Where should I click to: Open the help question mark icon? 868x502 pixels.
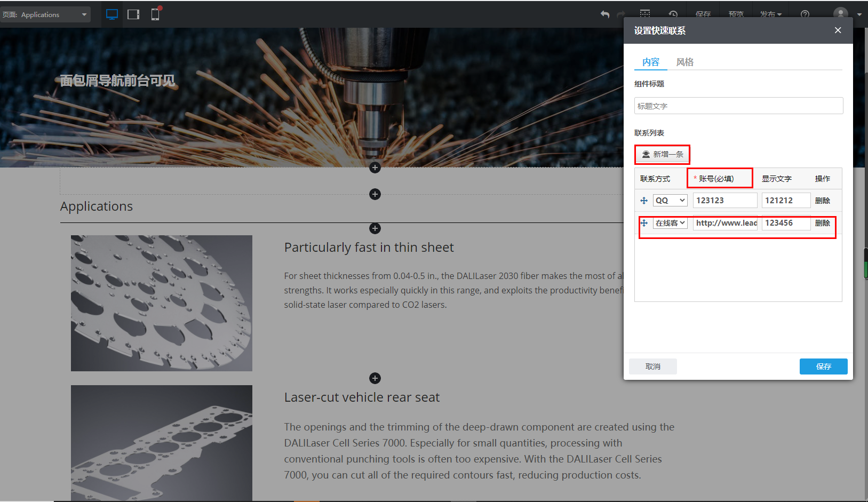805,14
